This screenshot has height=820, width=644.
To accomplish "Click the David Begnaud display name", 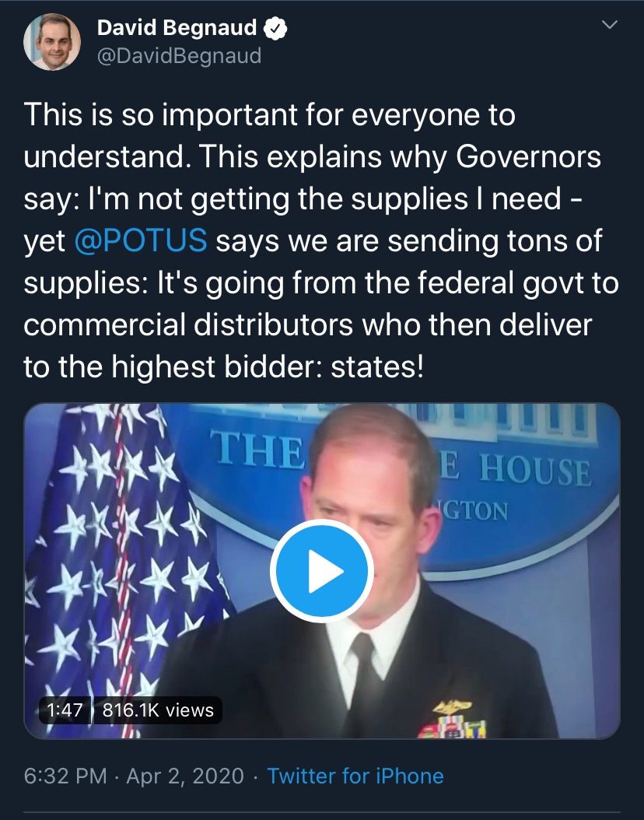I will (177, 28).
